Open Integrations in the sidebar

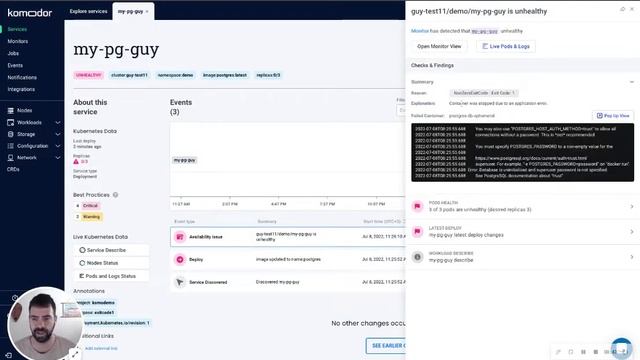tap(21, 89)
